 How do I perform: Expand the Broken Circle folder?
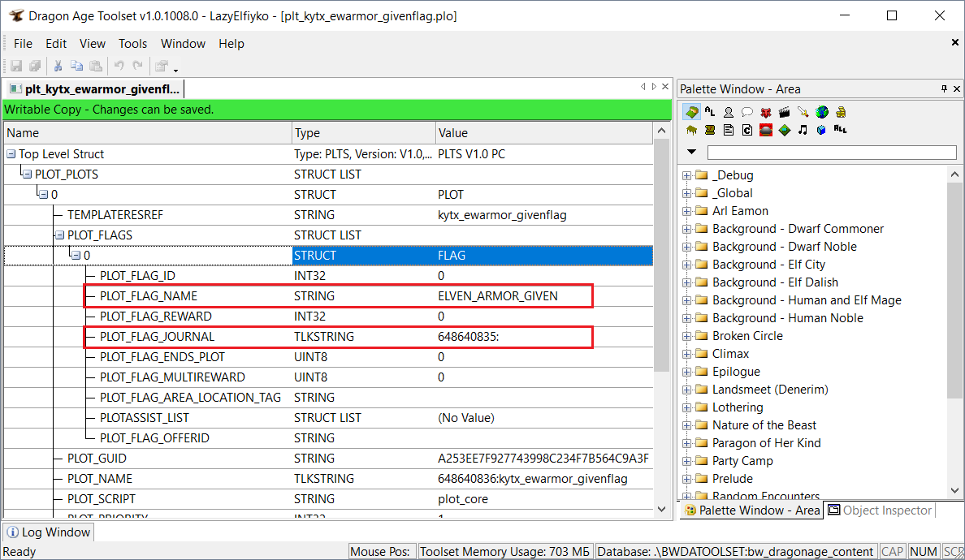(x=687, y=336)
